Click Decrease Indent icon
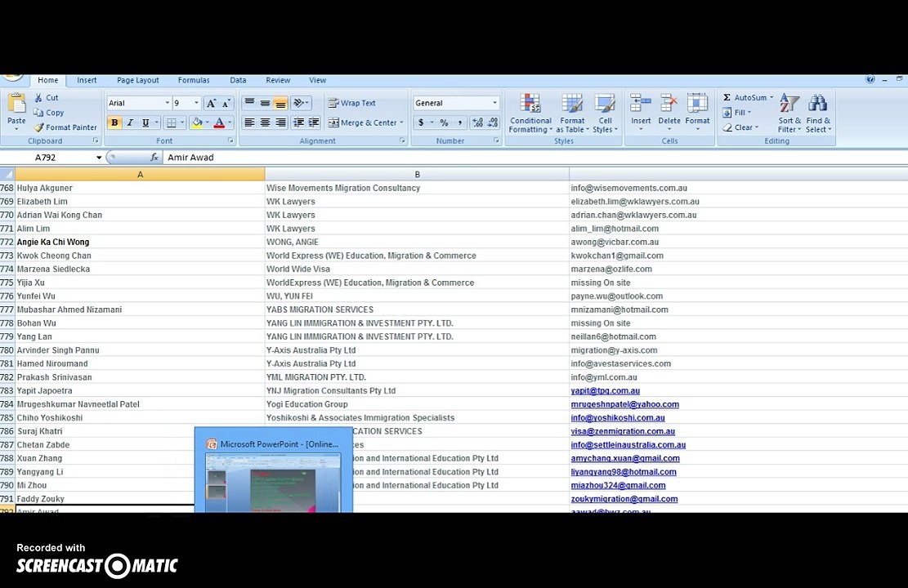 299,122
